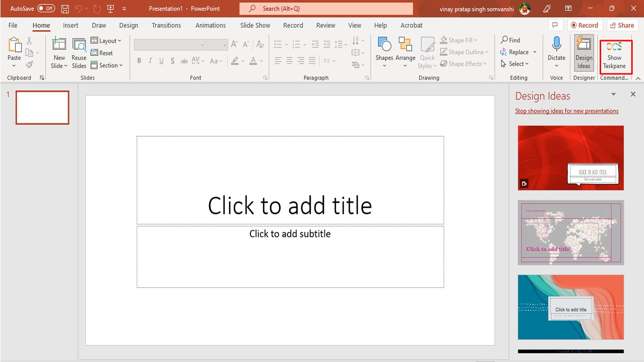Expand the Select dropdown
The image size is (644, 362).
pyautogui.click(x=515, y=64)
